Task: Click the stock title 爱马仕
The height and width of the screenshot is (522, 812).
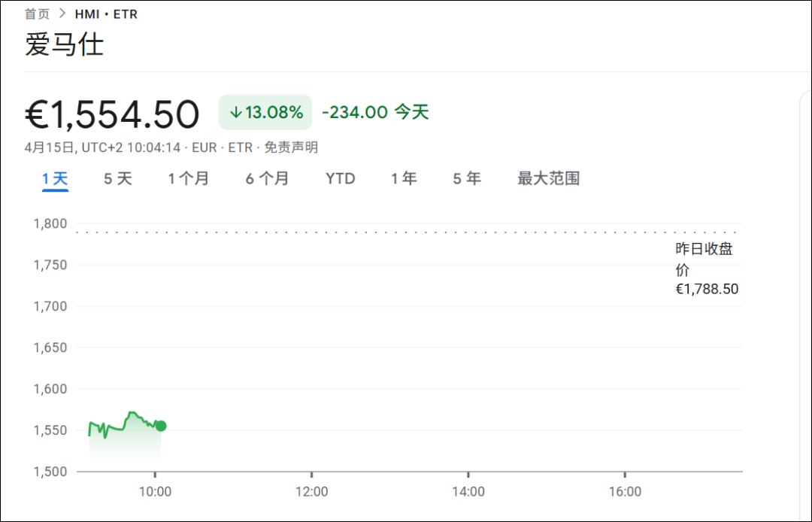Action: click(x=63, y=44)
